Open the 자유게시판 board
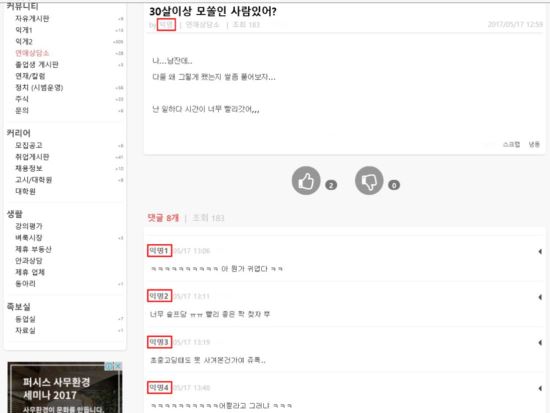550x413 pixels. [x=32, y=19]
